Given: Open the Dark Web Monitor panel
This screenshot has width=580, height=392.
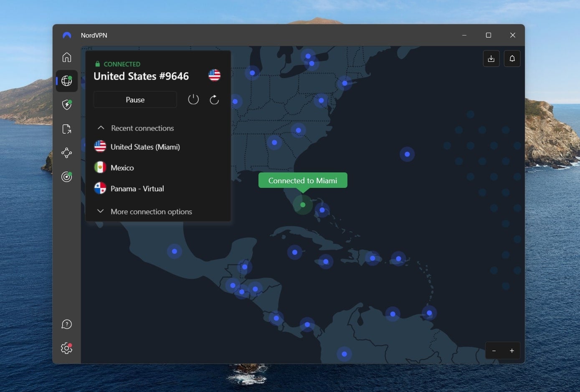Looking at the screenshot, I should click(x=66, y=177).
